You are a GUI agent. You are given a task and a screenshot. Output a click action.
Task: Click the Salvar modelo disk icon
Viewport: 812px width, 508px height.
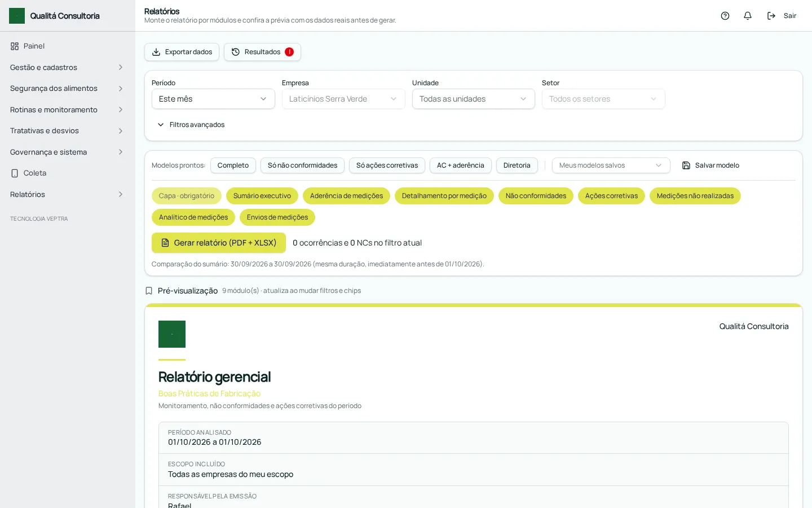tap(686, 165)
